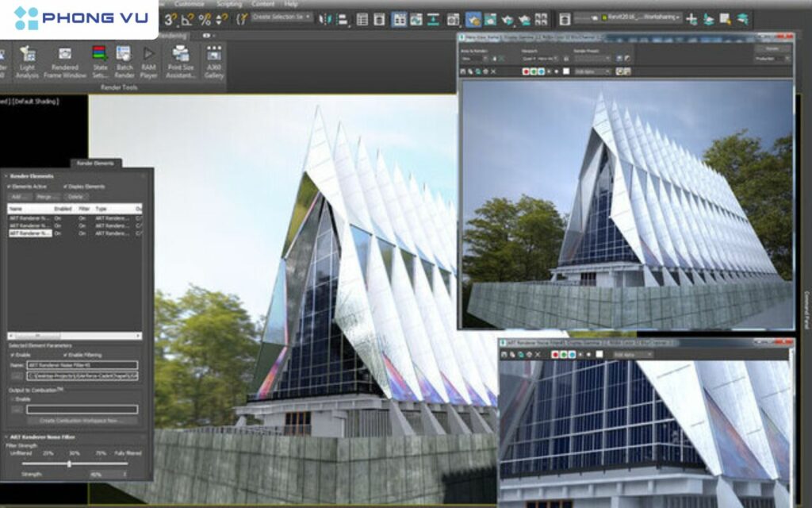Open the Render Preset dropdown
Viewport: 812px width, 508px height.
point(592,58)
